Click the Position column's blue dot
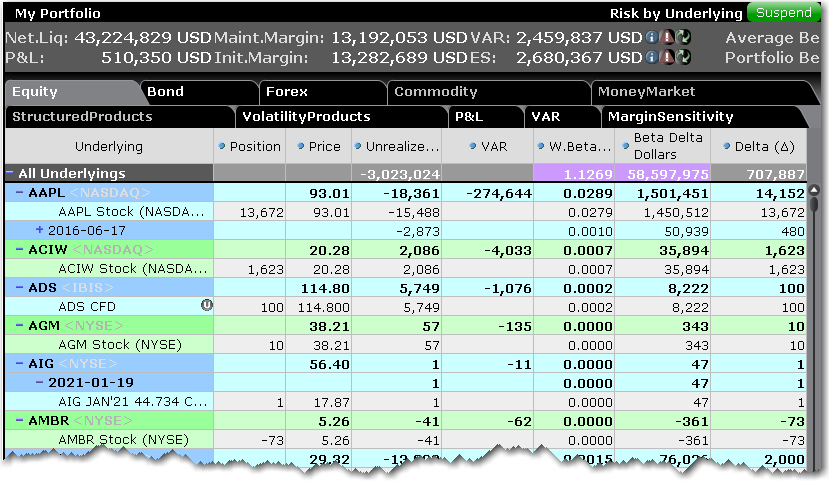This screenshot has height=486, width=829. (x=222, y=146)
